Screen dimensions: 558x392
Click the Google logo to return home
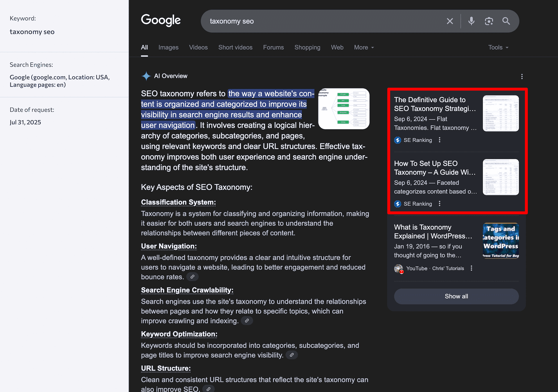click(161, 20)
